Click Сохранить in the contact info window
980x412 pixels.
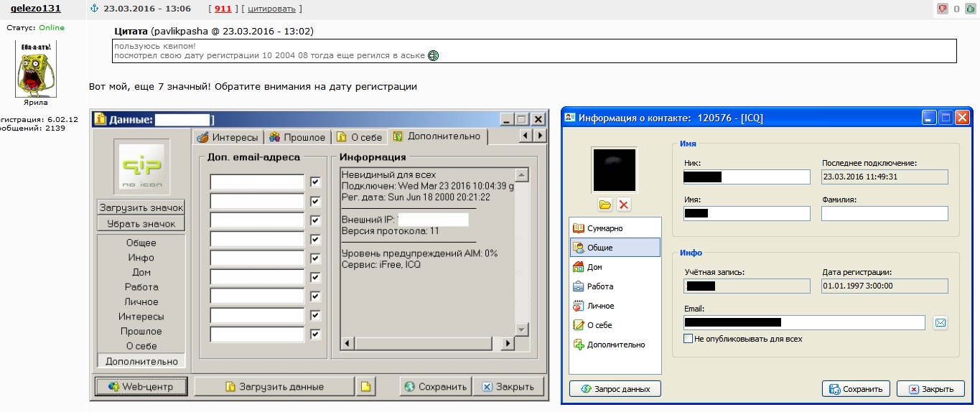point(856,389)
